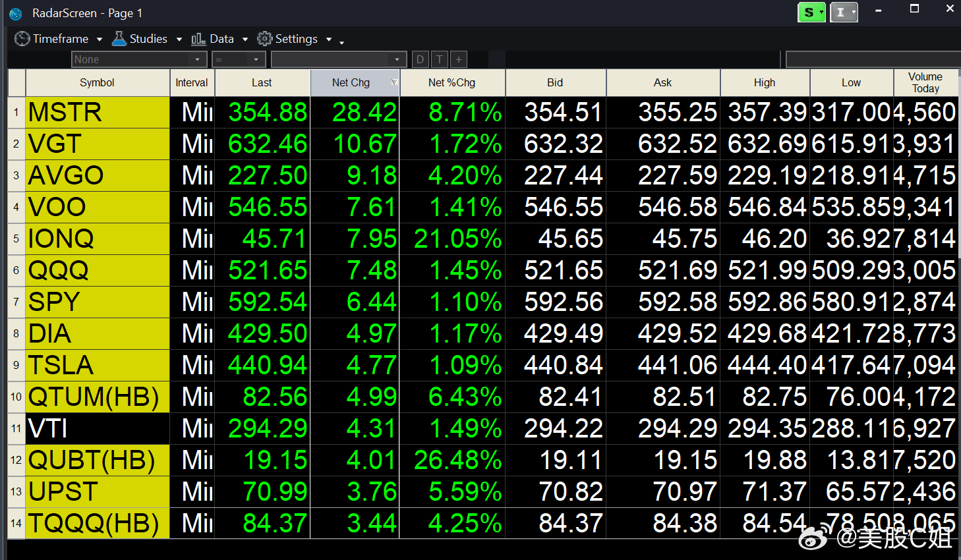
Task: Toggle the D filter button
Action: [x=420, y=59]
